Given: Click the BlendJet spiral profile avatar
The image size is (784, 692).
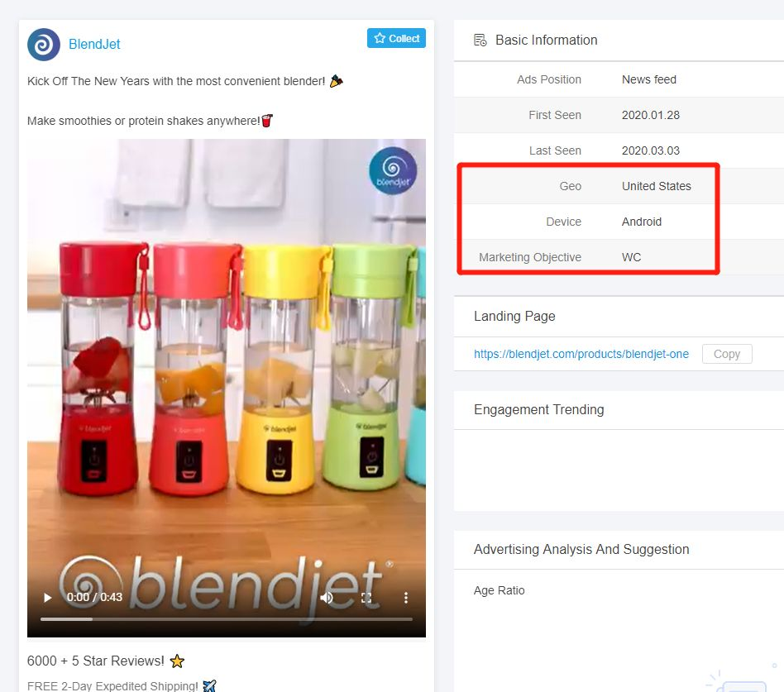Looking at the screenshot, I should (44, 45).
